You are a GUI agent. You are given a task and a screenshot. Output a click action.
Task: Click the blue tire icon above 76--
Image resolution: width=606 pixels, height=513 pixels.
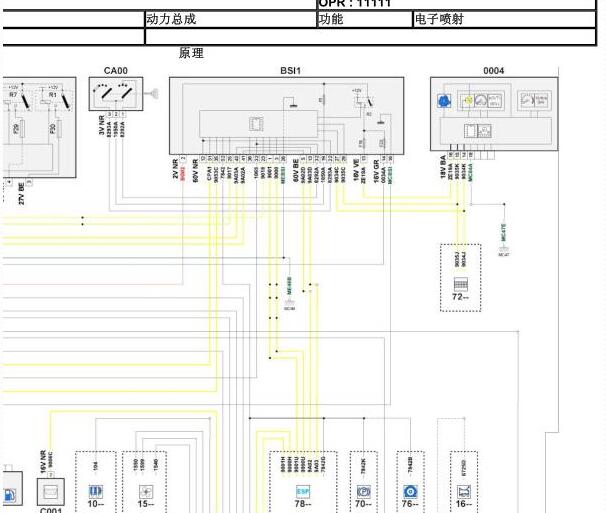pyautogui.click(x=410, y=492)
